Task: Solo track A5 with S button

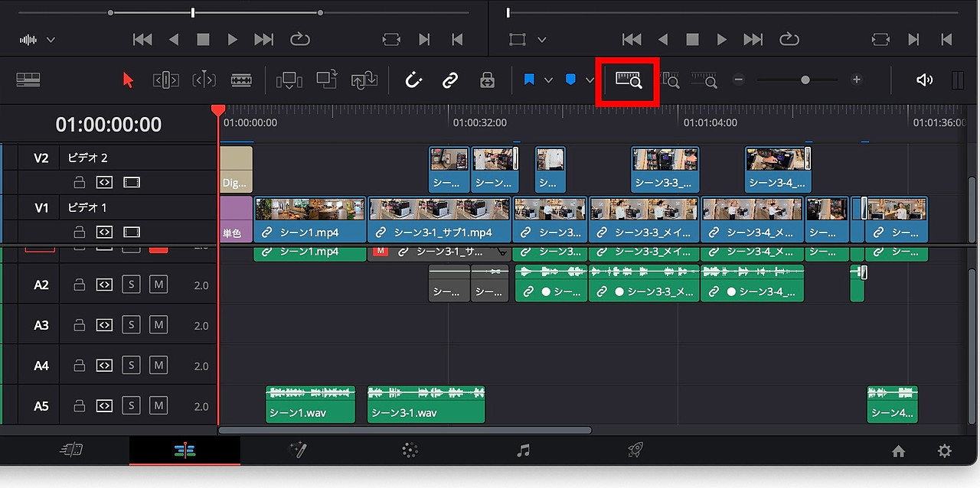Action: click(x=131, y=405)
